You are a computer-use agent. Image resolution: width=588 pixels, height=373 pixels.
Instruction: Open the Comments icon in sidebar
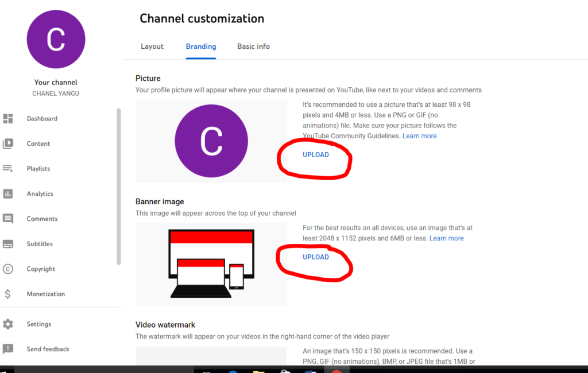pyautogui.click(x=8, y=219)
